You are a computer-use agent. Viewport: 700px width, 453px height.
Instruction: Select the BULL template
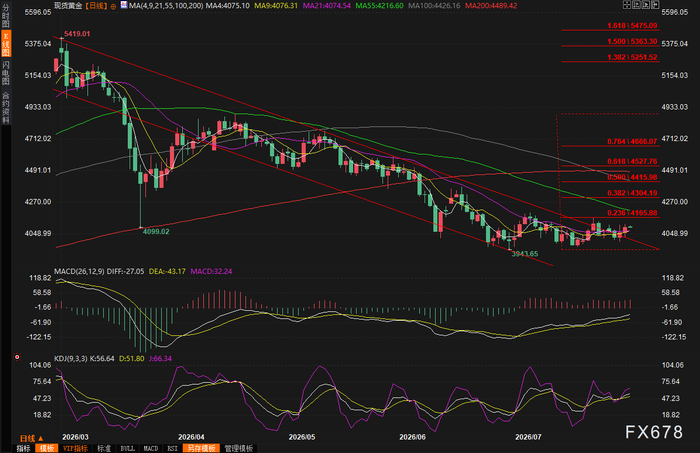(128, 448)
